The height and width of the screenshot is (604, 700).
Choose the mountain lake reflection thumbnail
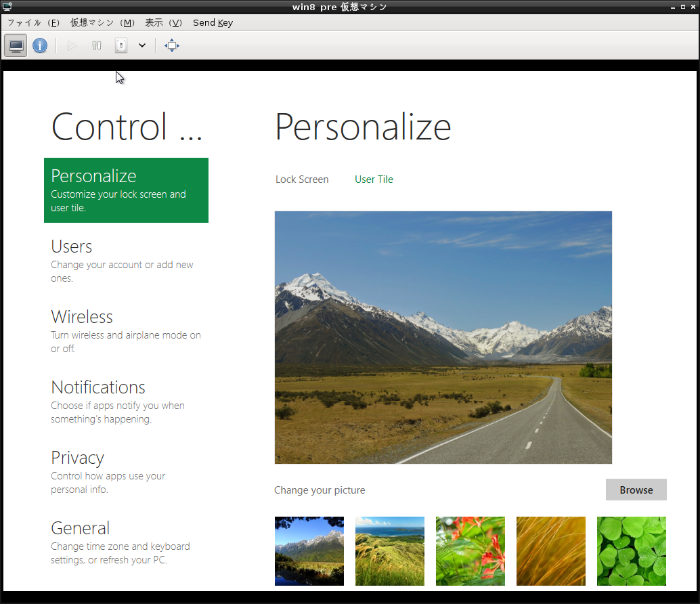point(309,551)
